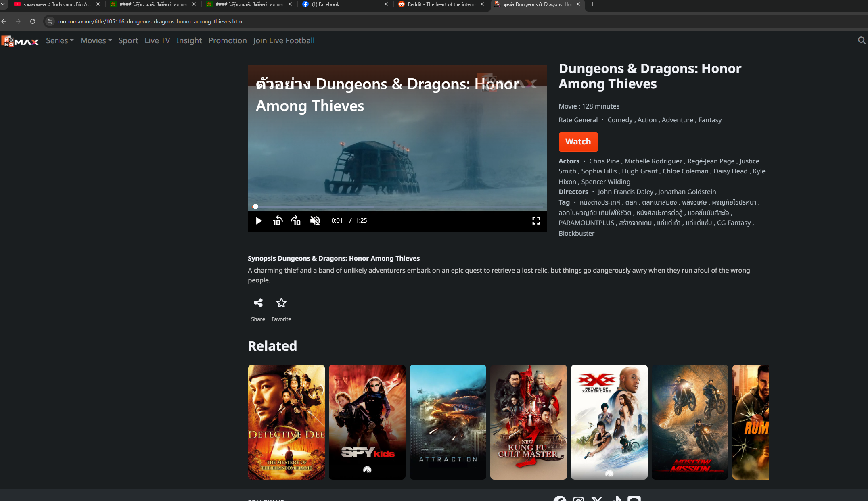Close the Dungeons & Dragons tab

(578, 4)
